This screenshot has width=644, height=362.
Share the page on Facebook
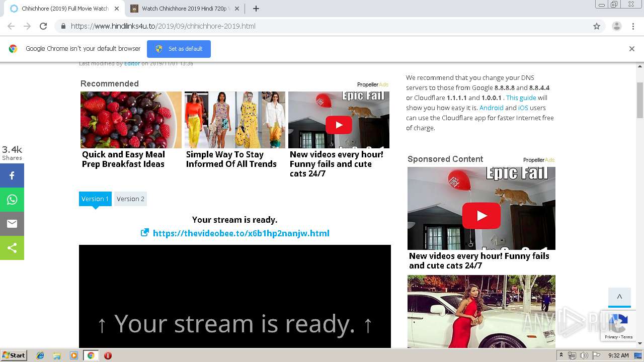(12, 175)
